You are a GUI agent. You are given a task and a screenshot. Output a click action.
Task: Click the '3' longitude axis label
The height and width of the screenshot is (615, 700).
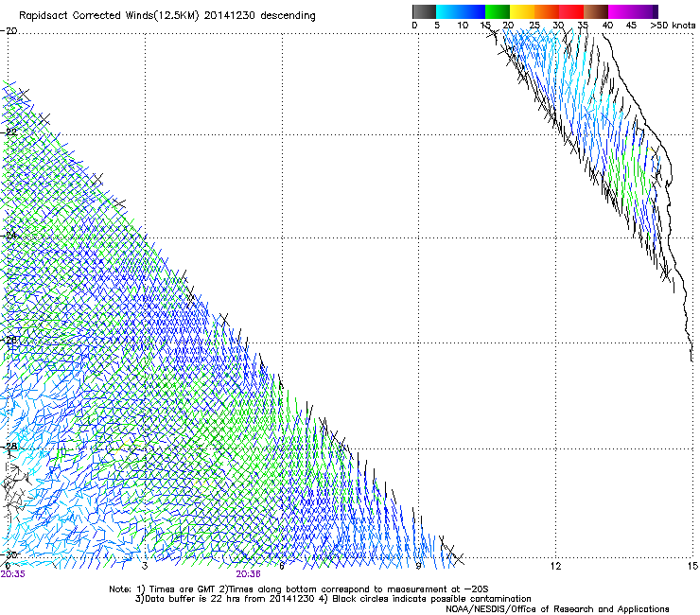click(145, 566)
